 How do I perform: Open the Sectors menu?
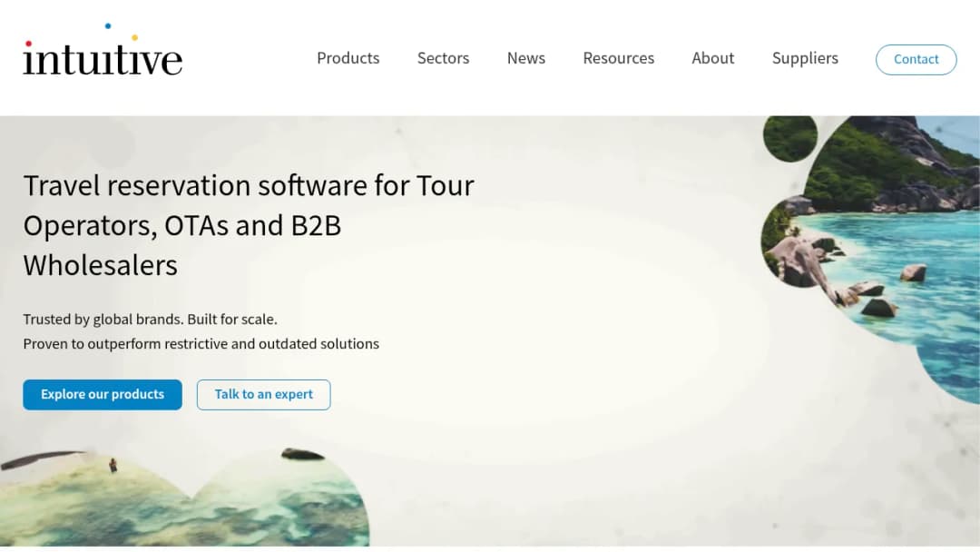443,58
